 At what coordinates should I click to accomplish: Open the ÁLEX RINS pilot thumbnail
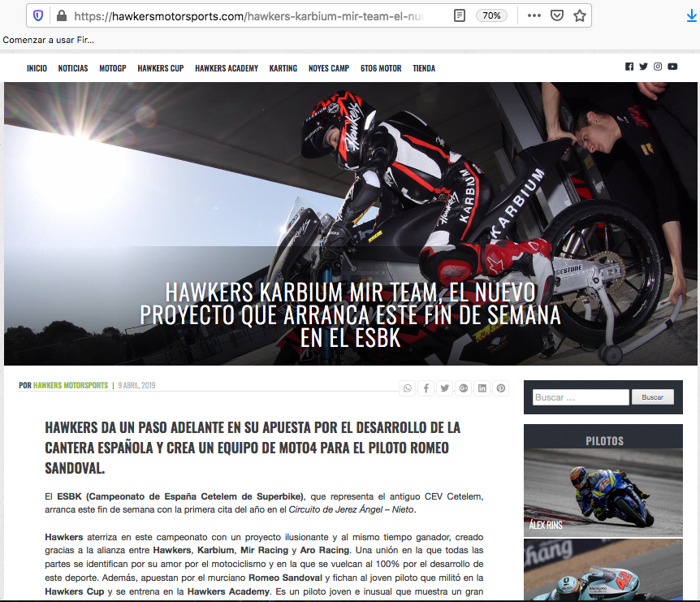(603, 492)
